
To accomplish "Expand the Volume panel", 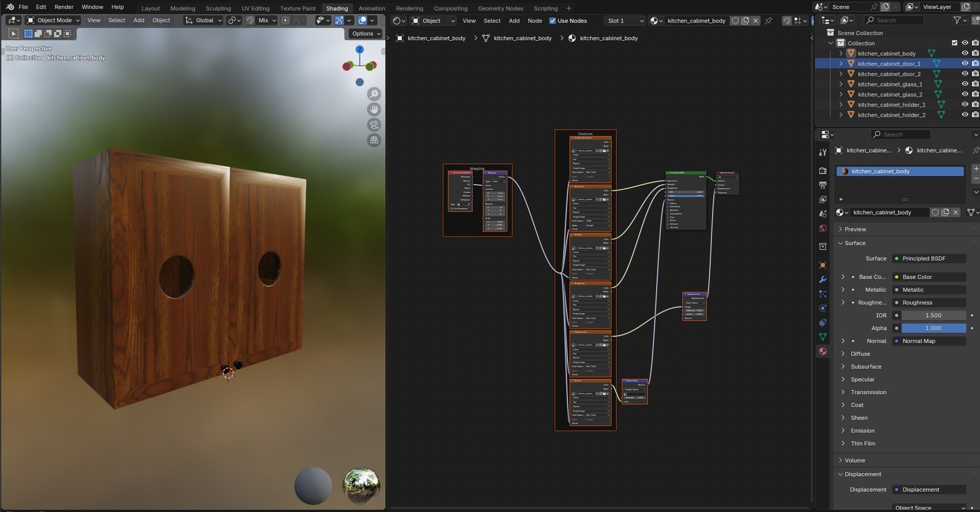I will [854, 460].
